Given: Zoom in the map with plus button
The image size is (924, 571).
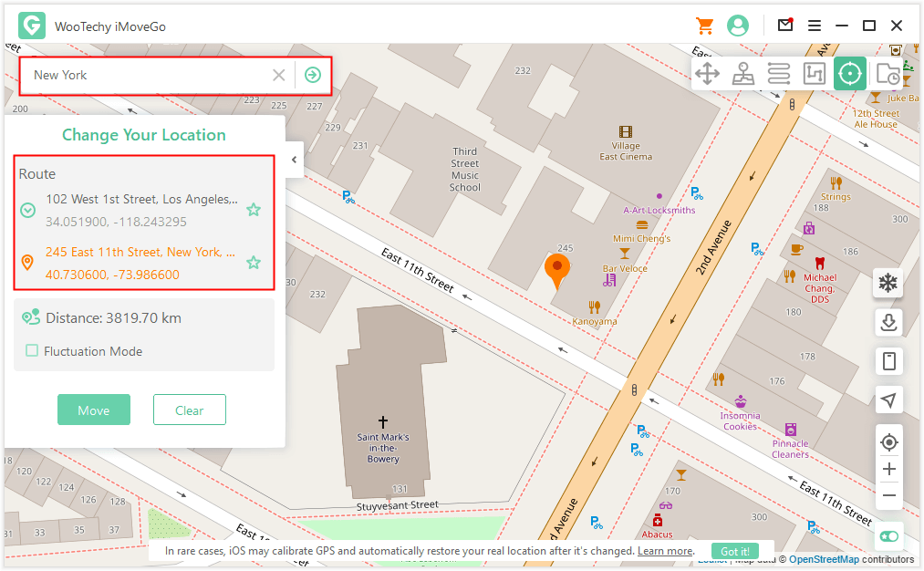Looking at the screenshot, I should point(888,469).
